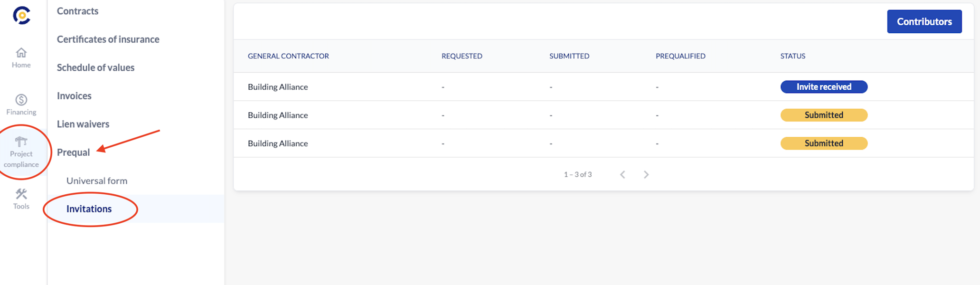Click the first Submitted status badge

point(824,115)
